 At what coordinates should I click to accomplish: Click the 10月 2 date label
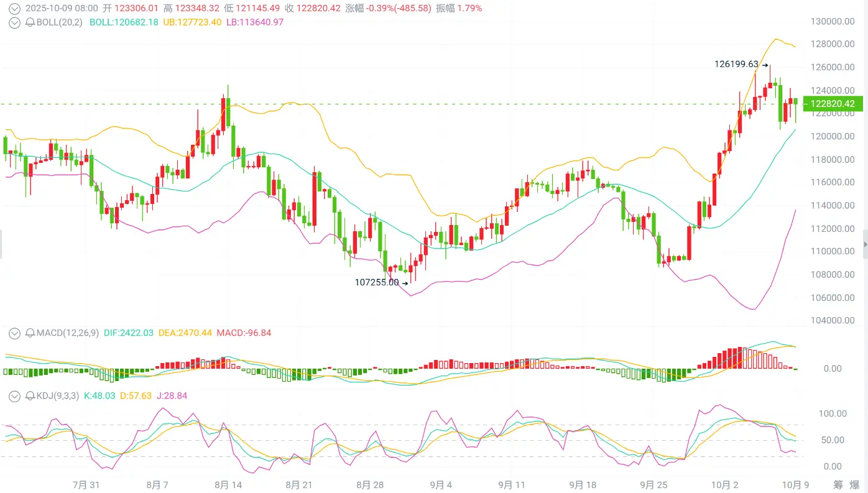[x=725, y=484]
